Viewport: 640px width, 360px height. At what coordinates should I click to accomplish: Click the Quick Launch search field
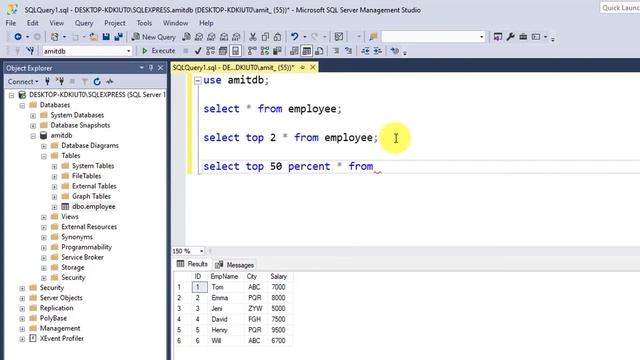tap(620, 8)
